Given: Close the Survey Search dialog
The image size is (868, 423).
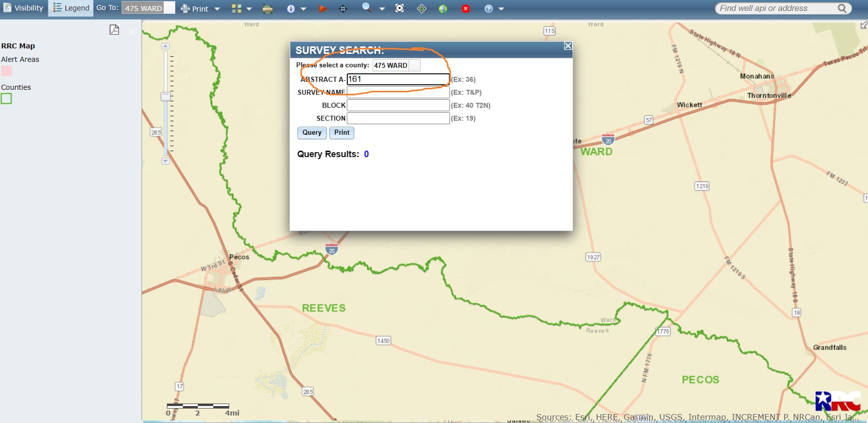Looking at the screenshot, I should click(568, 46).
